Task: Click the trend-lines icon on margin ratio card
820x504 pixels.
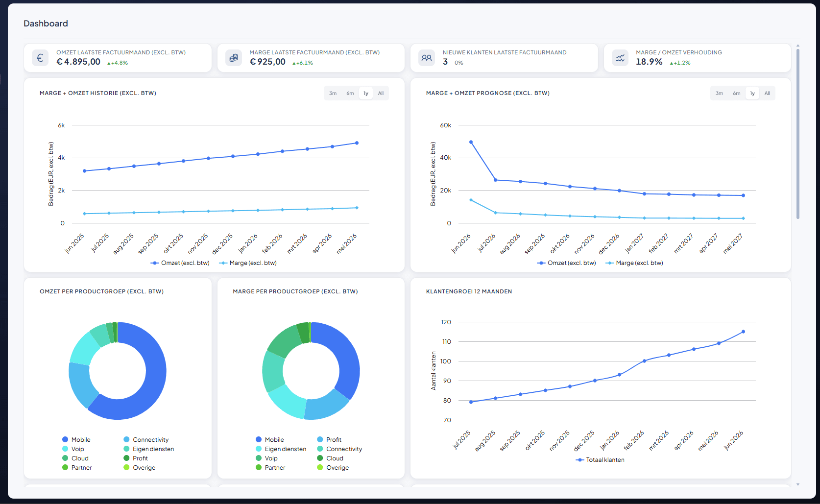Action: pos(620,58)
